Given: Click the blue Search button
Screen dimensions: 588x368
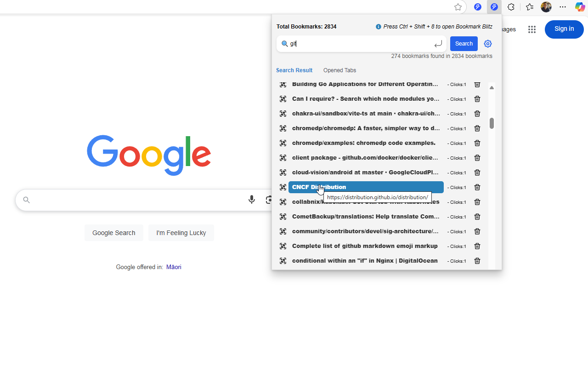Looking at the screenshot, I should 464,44.
